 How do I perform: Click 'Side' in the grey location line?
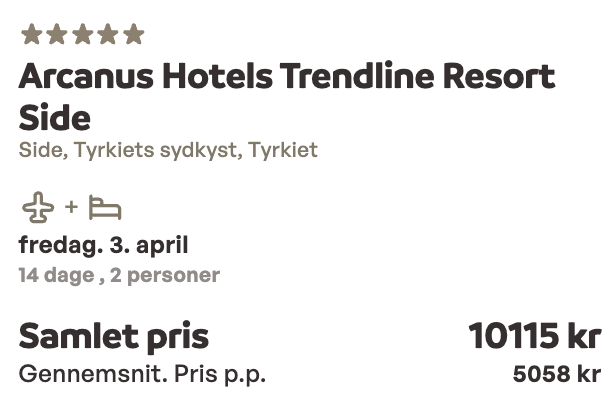pyautogui.click(x=37, y=151)
